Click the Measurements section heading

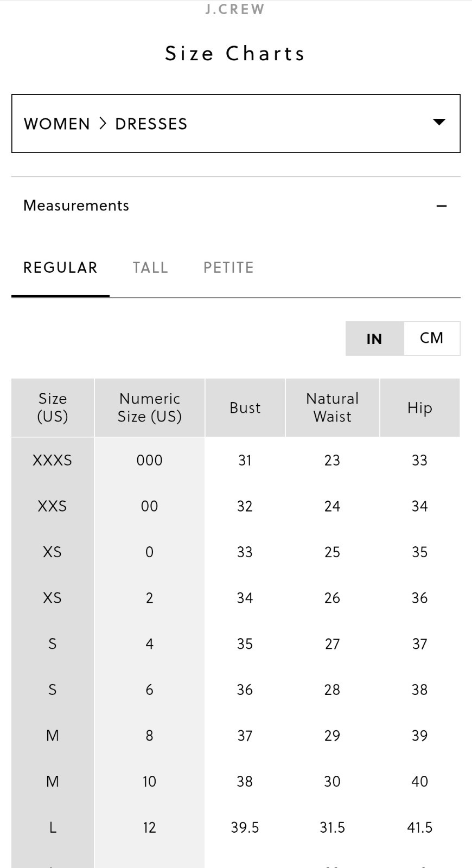coord(76,206)
